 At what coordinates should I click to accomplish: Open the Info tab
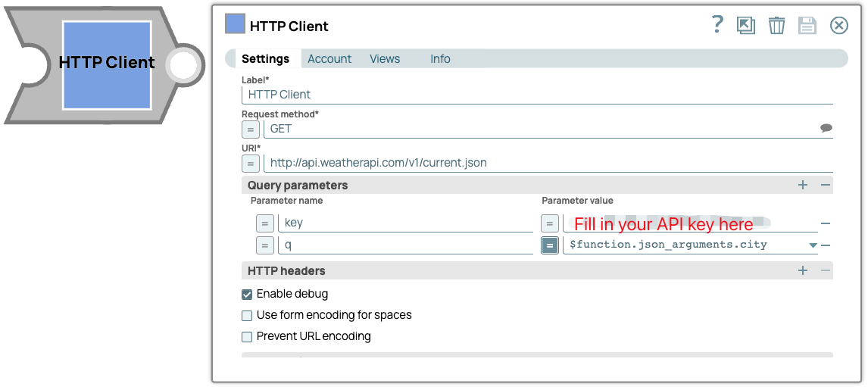pos(440,59)
